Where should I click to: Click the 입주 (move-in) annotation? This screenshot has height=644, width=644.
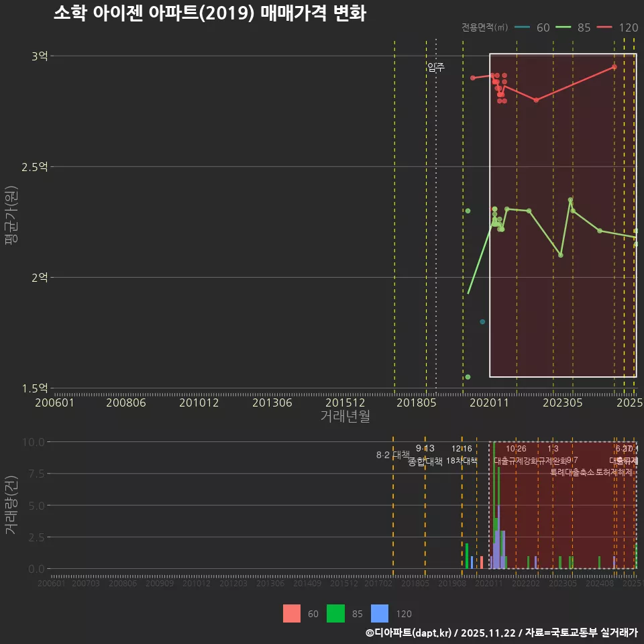436,67
